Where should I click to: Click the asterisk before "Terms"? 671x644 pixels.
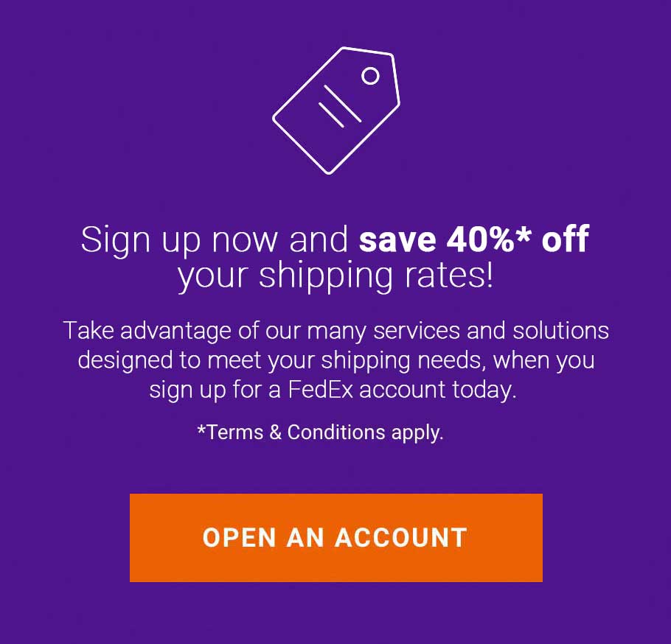201,429
